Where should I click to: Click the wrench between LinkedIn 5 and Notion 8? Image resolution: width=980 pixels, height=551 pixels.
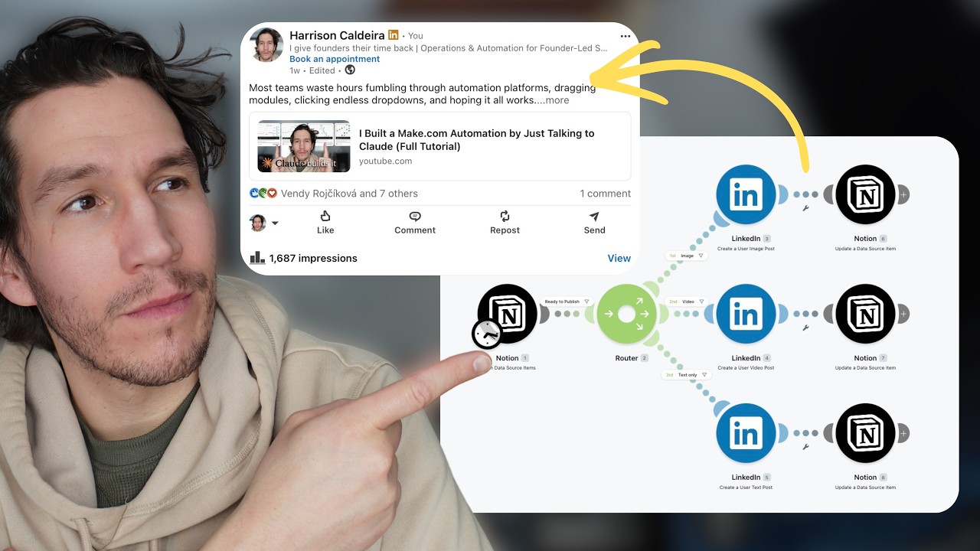[805, 447]
